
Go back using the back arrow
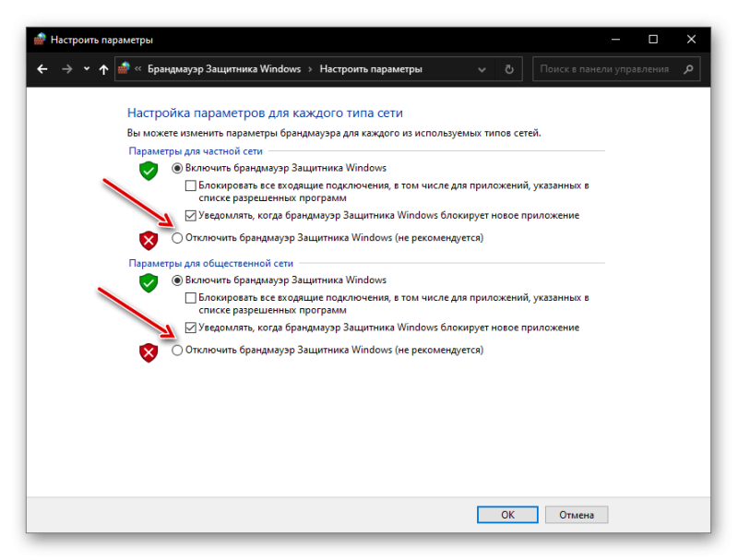42,69
